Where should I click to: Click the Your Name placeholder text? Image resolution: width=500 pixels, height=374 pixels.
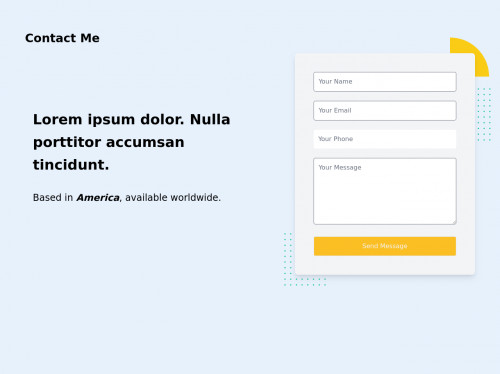click(x=335, y=82)
